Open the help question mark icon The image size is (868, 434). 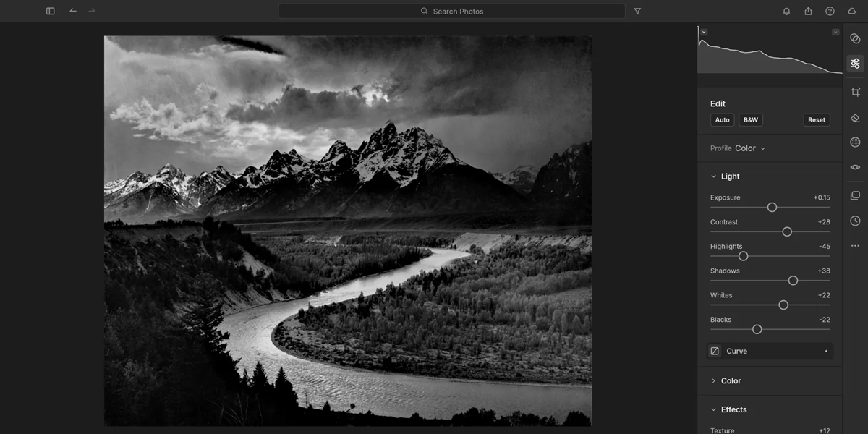(830, 11)
